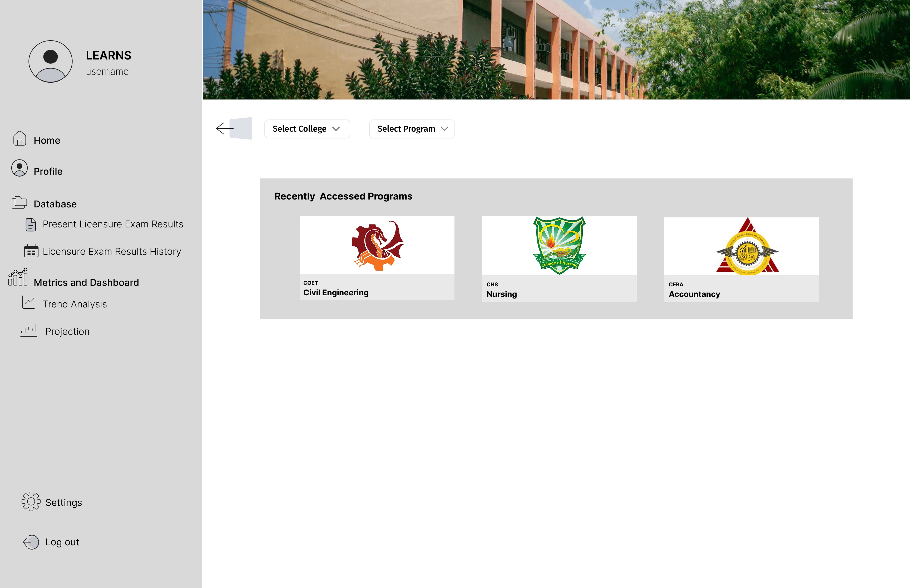Viewport: 910px width, 588px height.
Task: Click the Licensure Exam Results History calendar icon
Action: click(x=31, y=251)
